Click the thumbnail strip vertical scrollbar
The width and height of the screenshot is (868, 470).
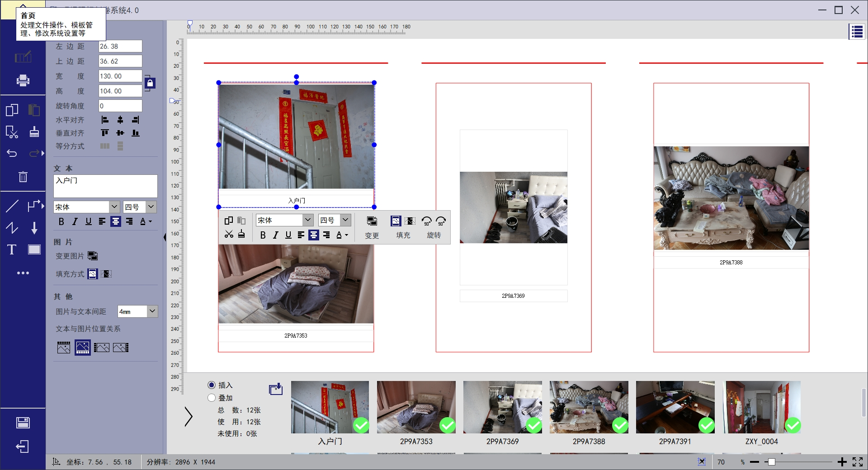click(864, 402)
